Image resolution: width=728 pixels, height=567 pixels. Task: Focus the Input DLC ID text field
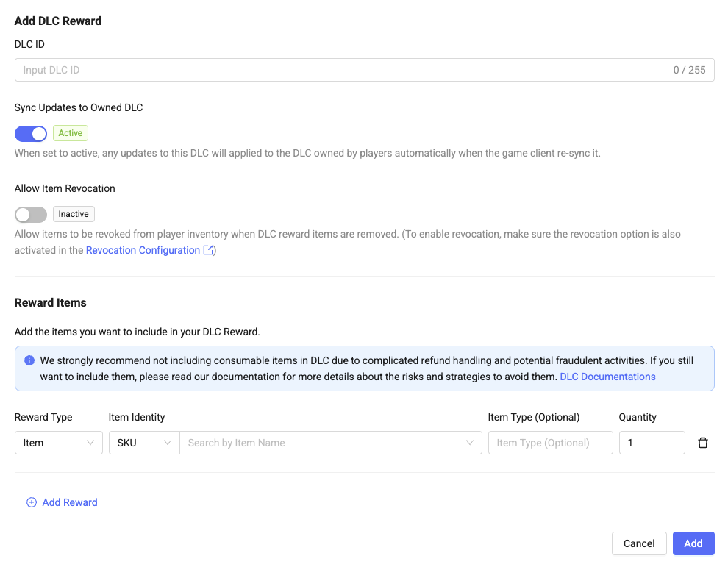[365, 70]
